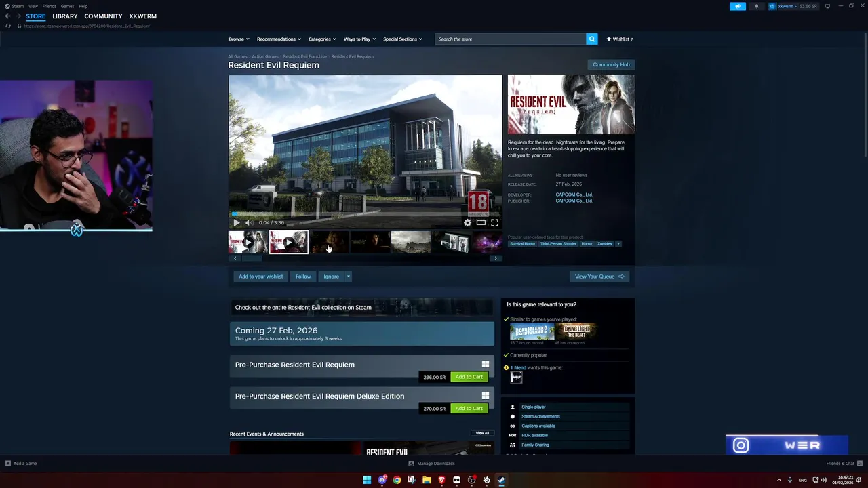This screenshot has height=488, width=868.
Task: Add Resident Evil Requiem 236.00 SR to cart
Action: tap(469, 377)
